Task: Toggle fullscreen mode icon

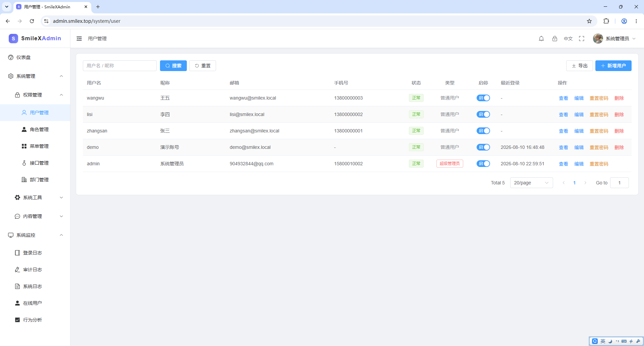Action: click(x=582, y=39)
